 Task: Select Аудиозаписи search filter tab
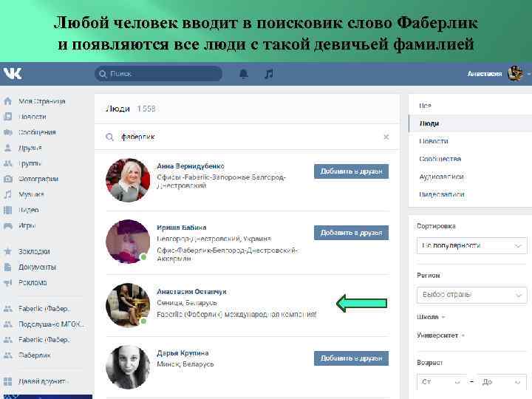[470, 177]
